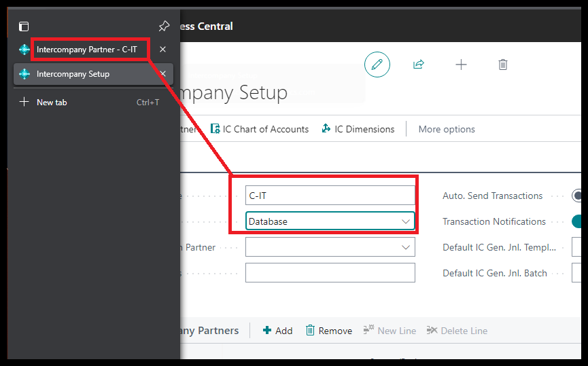Click More options
The image size is (588, 366).
(447, 129)
